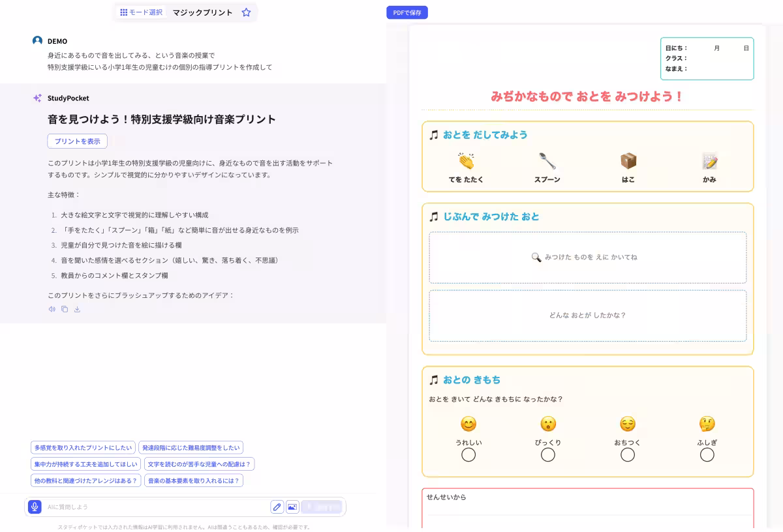Select the ふしぎ feeling circle
This screenshot has width=783, height=532.
point(707,454)
